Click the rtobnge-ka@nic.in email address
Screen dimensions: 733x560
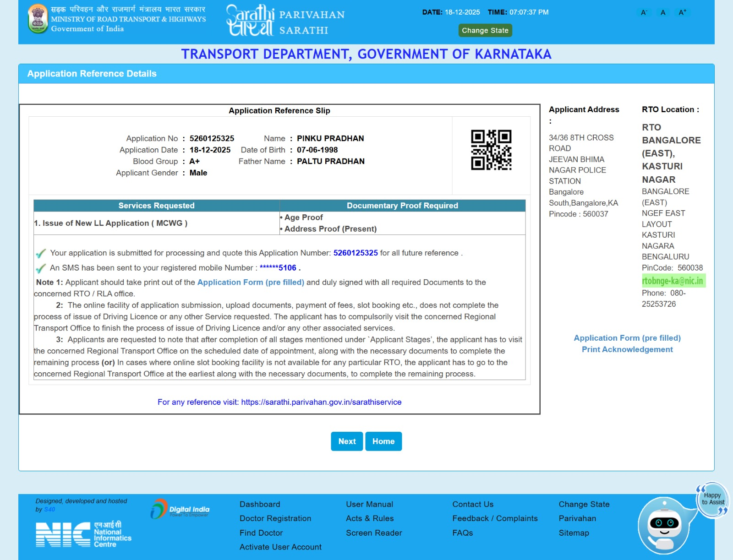point(673,281)
